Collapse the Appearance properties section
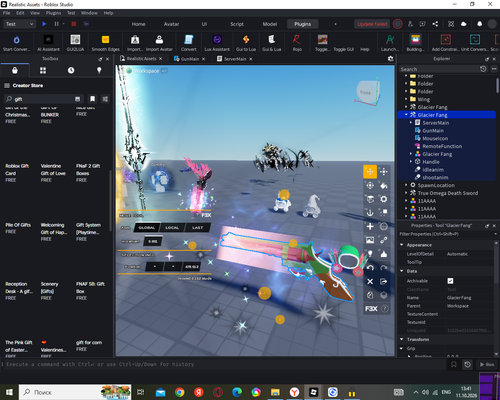This screenshot has height=400, width=500. click(402, 245)
